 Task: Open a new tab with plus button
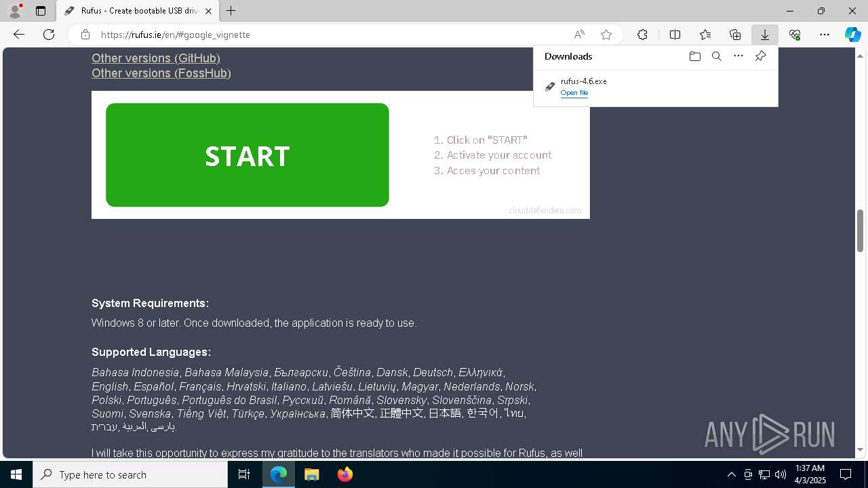231,11
